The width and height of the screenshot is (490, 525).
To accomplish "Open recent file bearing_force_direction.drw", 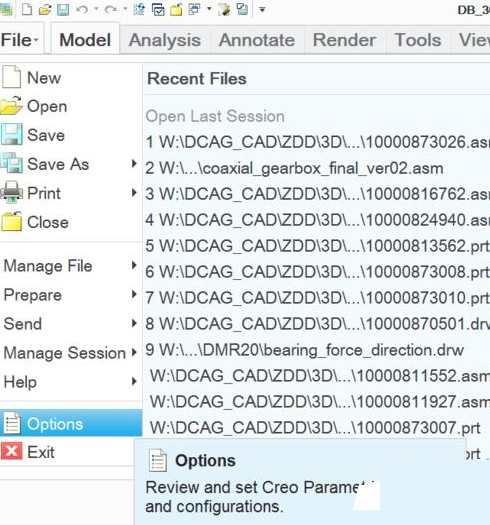I will (304, 350).
